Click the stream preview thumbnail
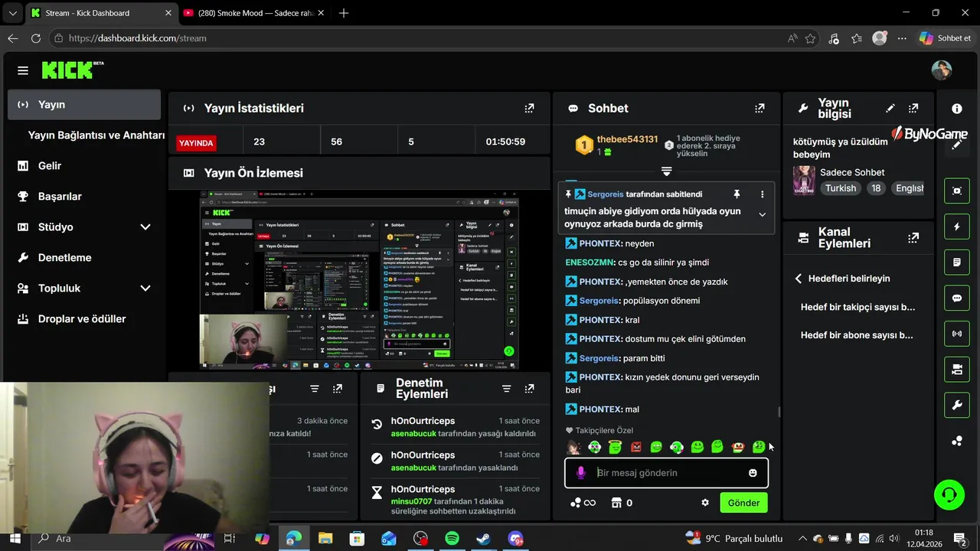Image resolution: width=980 pixels, height=551 pixels. [360, 280]
